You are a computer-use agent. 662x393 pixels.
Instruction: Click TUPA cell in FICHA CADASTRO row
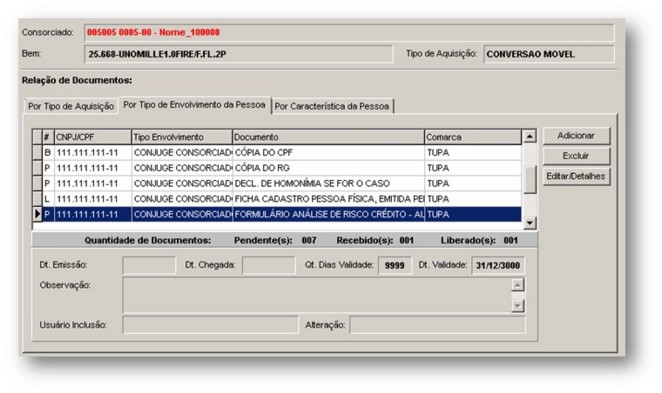473,199
